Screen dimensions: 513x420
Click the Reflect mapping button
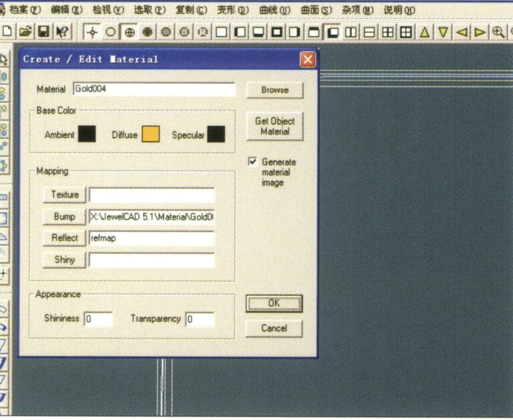point(65,238)
